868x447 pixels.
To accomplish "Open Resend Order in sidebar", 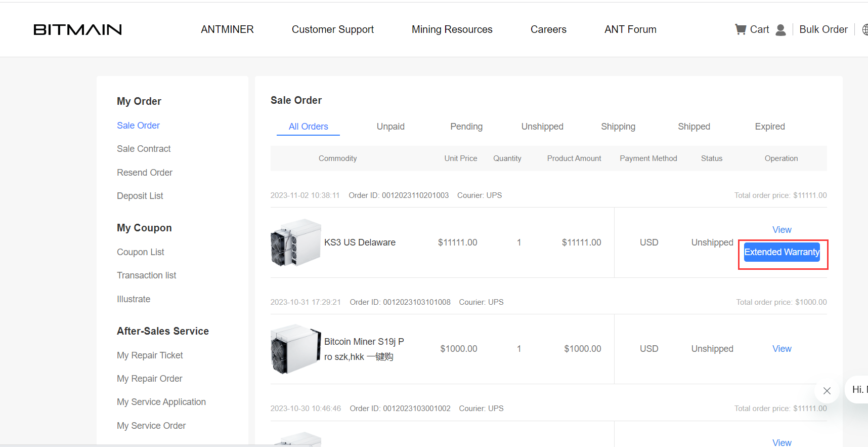I will pos(145,173).
